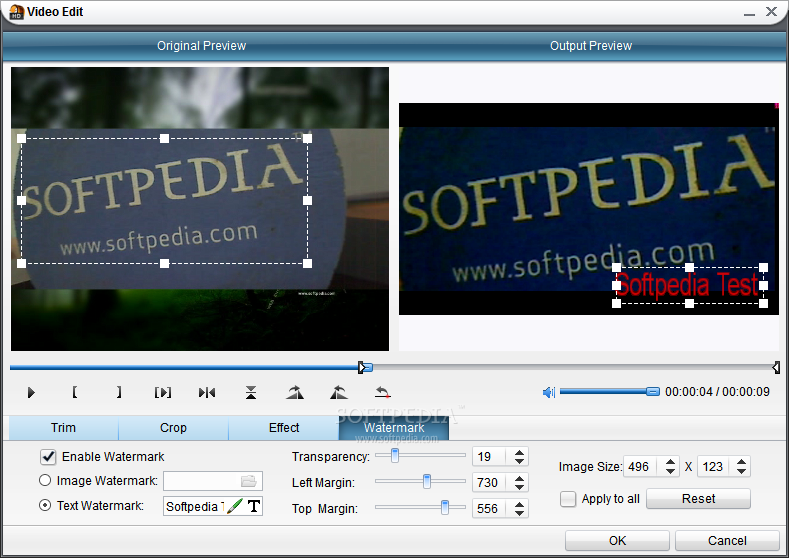Decrease image width 496 down arrow
This screenshot has height=558, width=789.
(670, 471)
